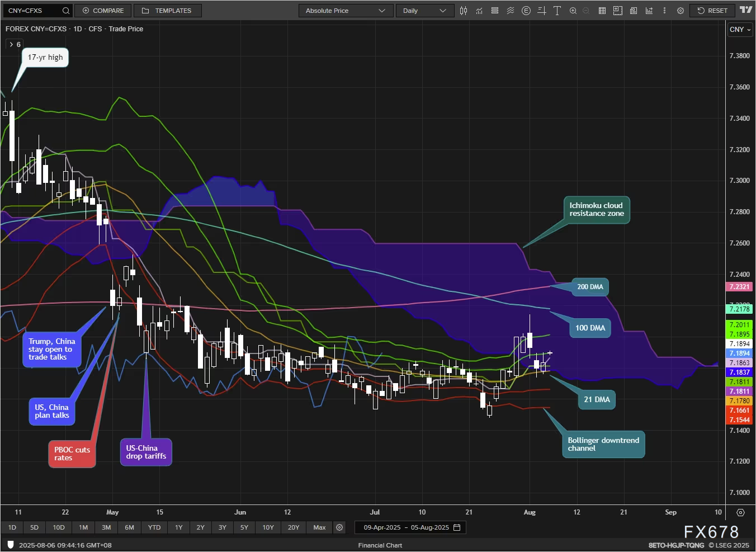Click the 7.2178 green price tag
Viewport: 756px width, 552px height.
[x=739, y=309]
